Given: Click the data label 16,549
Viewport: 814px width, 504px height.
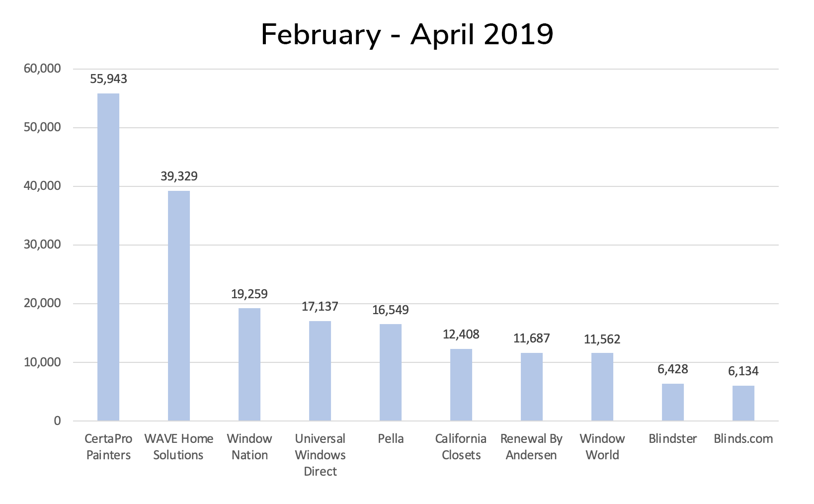Looking at the screenshot, I should (x=391, y=310).
